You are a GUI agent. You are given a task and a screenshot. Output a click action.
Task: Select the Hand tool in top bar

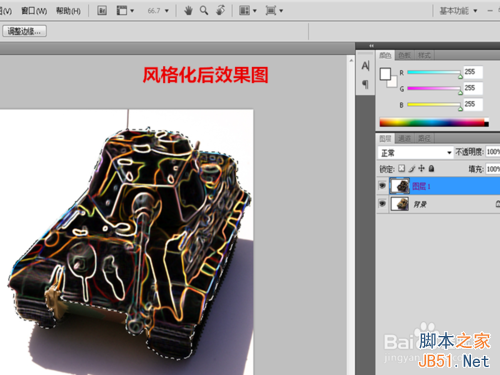188,11
